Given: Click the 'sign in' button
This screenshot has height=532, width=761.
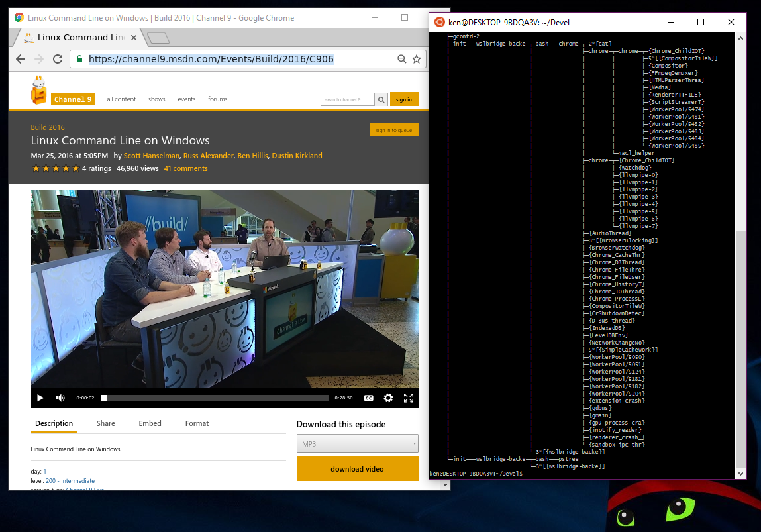Looking at the screenshot, I should coord(404,99).
